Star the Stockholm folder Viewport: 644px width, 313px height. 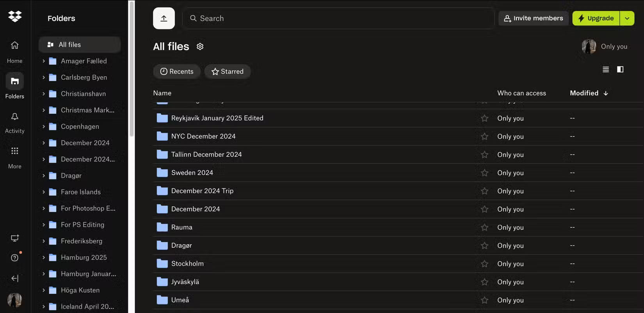pyautogui.click(x=484, y=264)
